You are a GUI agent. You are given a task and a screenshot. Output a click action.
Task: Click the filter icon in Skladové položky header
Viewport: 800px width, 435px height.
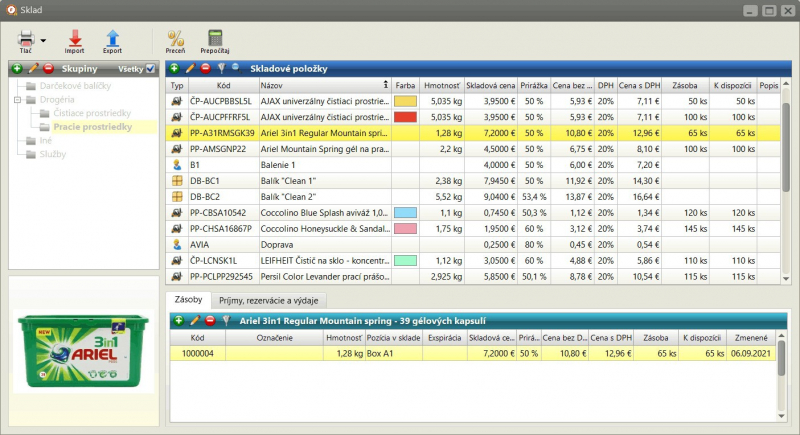point(221,68)
